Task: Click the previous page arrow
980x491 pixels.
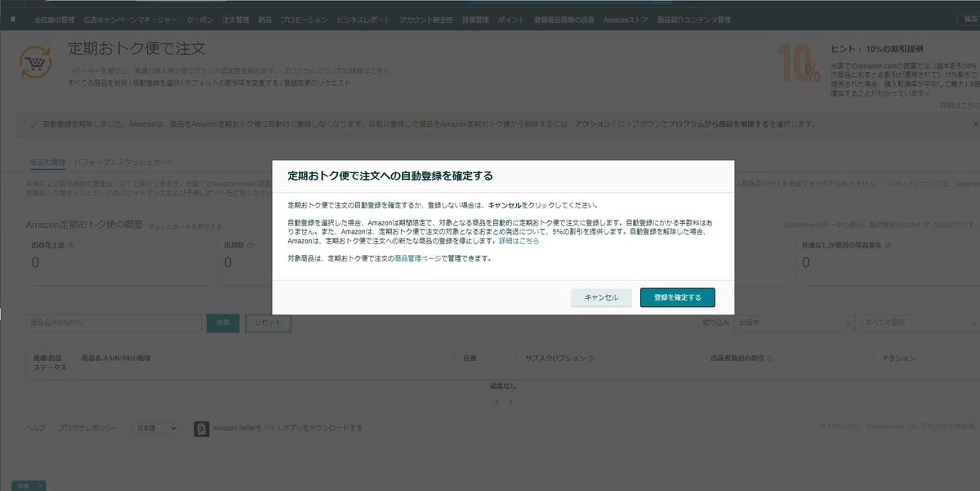Action: [498, 402]
